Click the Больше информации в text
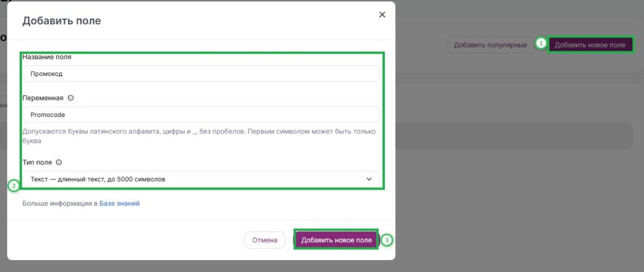 coord(60,203)
